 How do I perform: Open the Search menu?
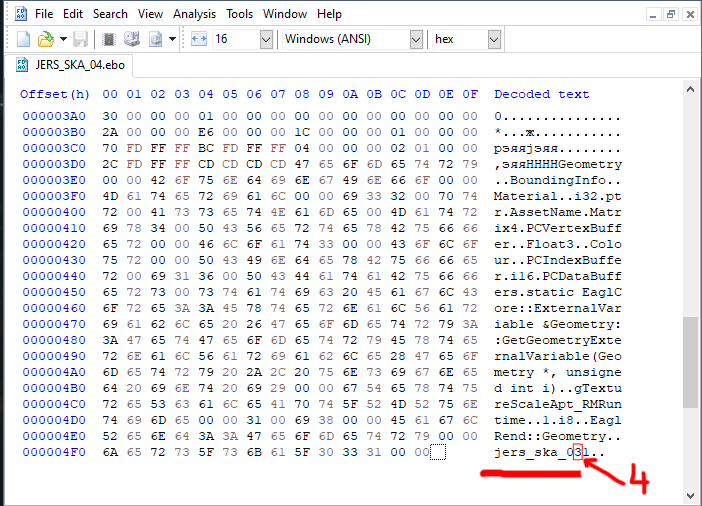(110, 14)
